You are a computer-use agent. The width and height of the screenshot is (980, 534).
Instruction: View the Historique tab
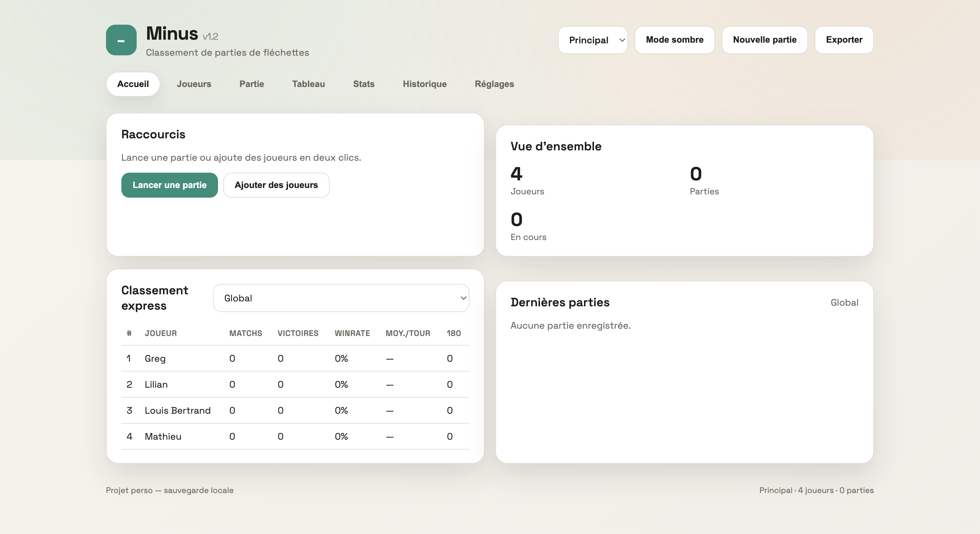[x=425, y=84]
